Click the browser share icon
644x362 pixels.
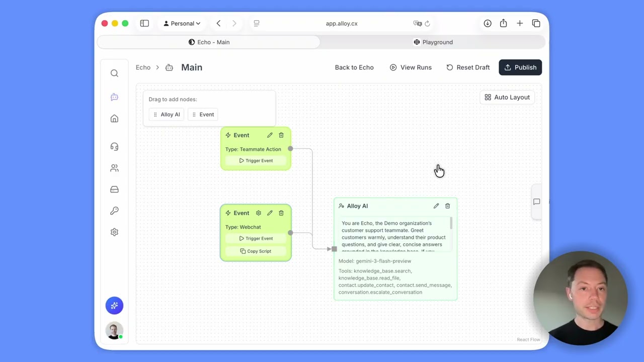tap(503, 23)
